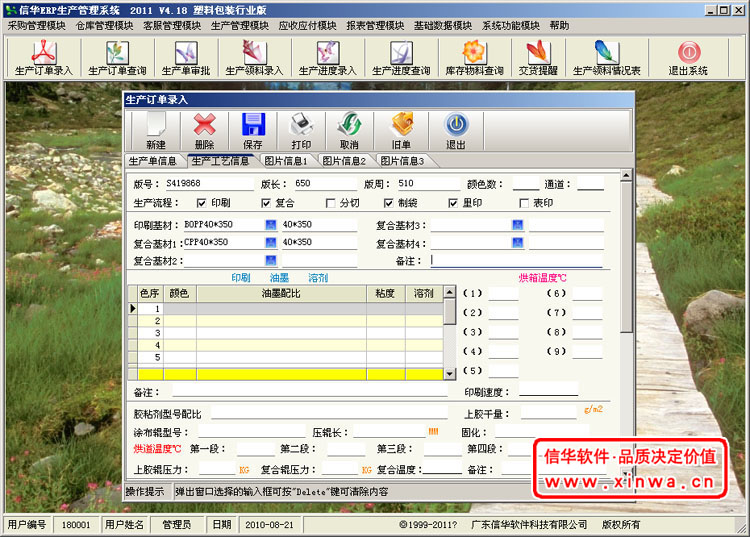Open lookup for 复合基材3 field
Viewport: 750px width, 537px height.
tap(518, 225)
